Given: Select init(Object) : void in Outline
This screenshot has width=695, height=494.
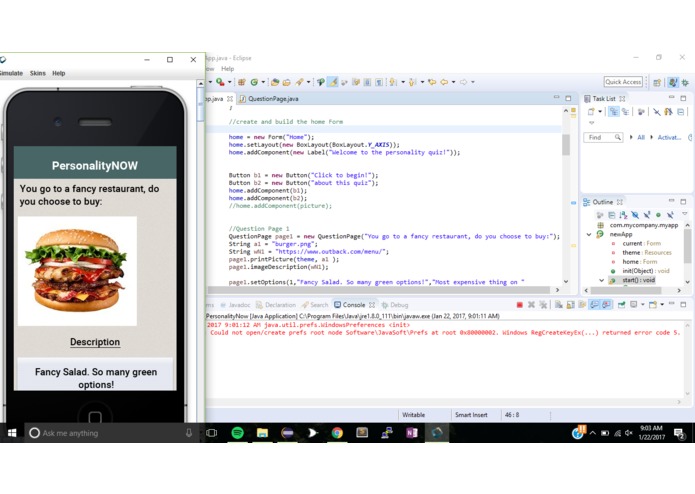Looking at the screenshot, I should [x=646, y=271].
